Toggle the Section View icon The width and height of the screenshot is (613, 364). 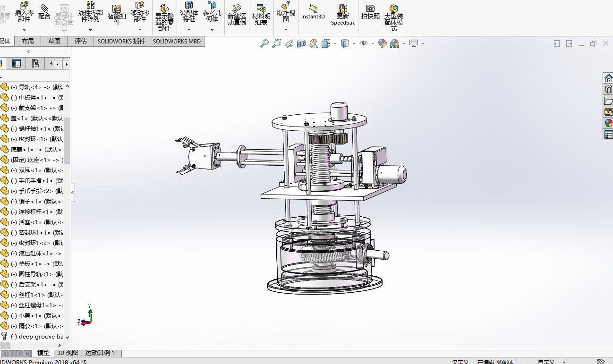pyautogui.click(x=301, y=43)
